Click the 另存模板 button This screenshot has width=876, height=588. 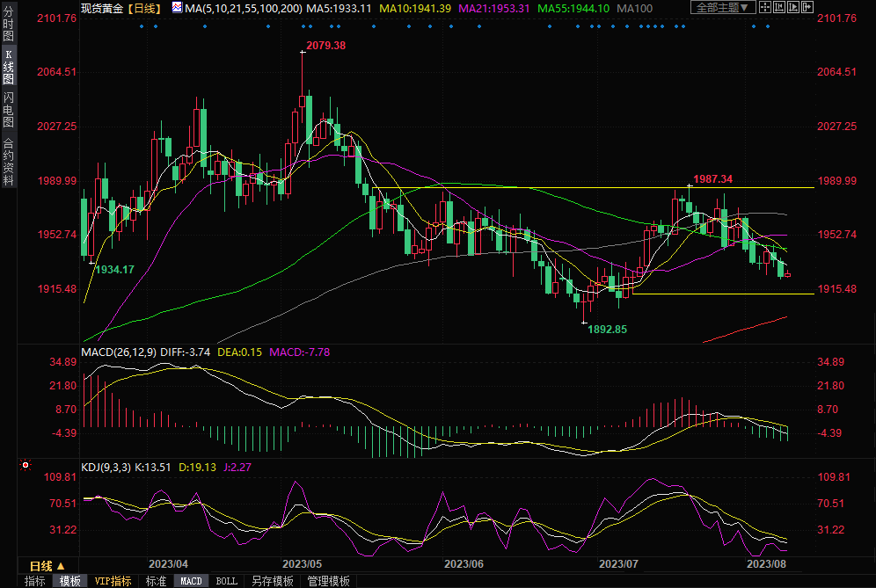(272, 581)
